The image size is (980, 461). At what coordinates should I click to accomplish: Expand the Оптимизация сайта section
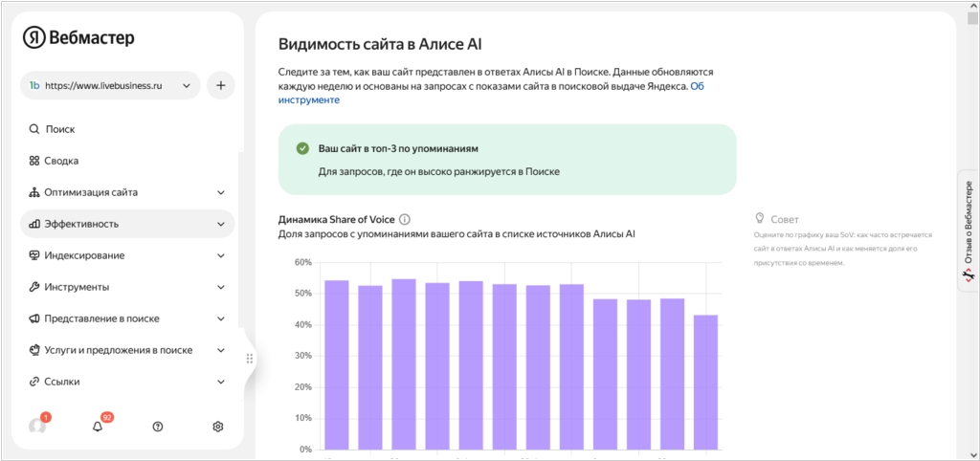[x=127, y=192]
